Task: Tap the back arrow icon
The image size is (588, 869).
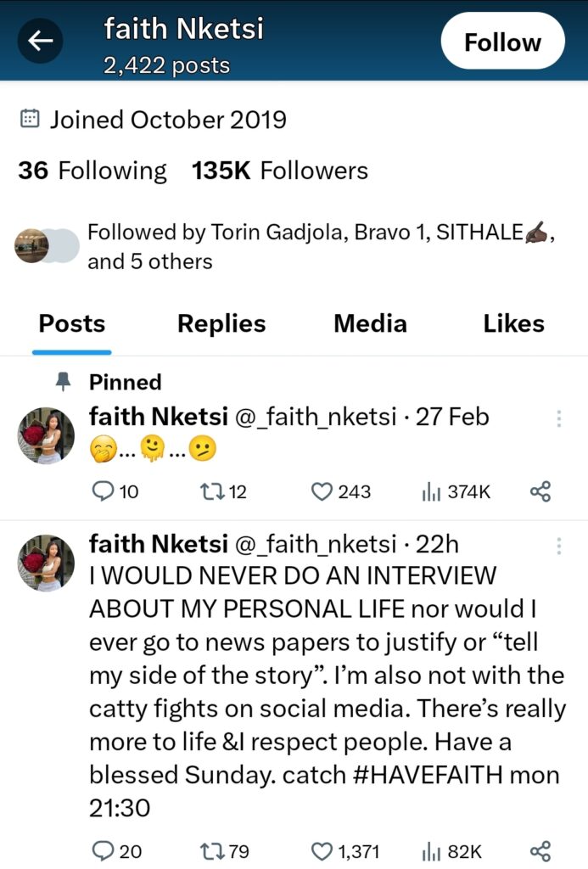Action: (x=40, y=41)
